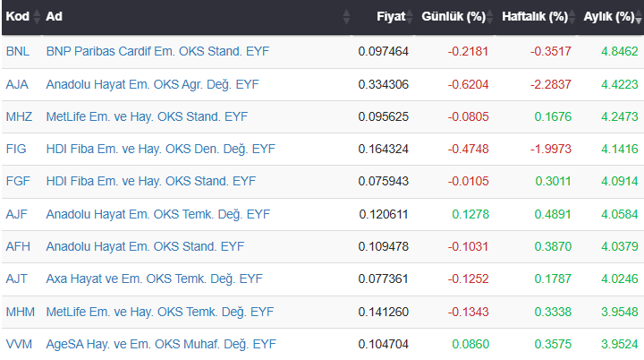Select FIG price 0.164324
The height and width of the screenshot is (360, 644).
click(383, 149)
